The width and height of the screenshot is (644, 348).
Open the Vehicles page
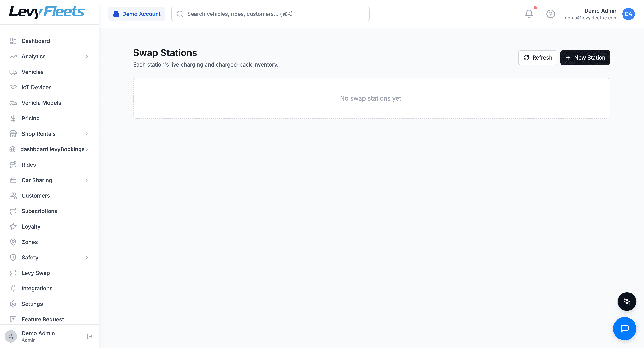[x=49, y=72]
